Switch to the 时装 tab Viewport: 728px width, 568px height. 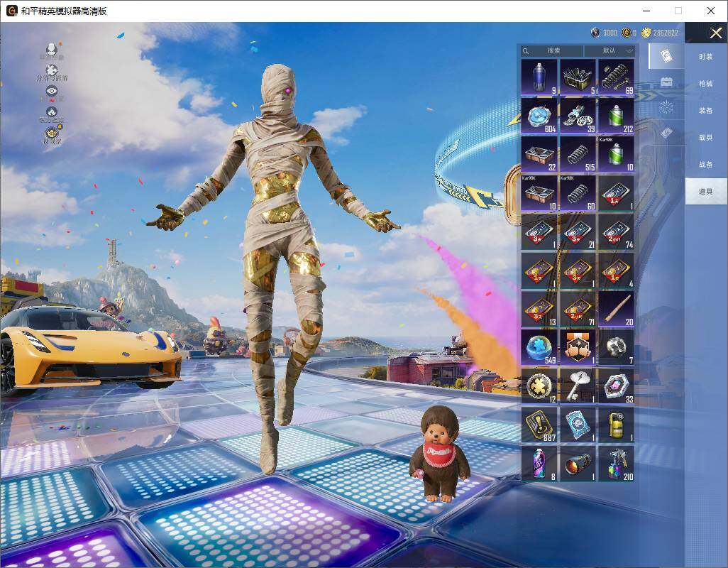pos(706,57)
